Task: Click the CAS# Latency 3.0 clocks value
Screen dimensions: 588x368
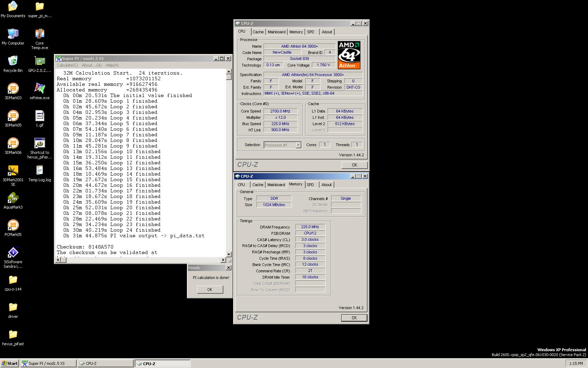Action: point(310,240)
